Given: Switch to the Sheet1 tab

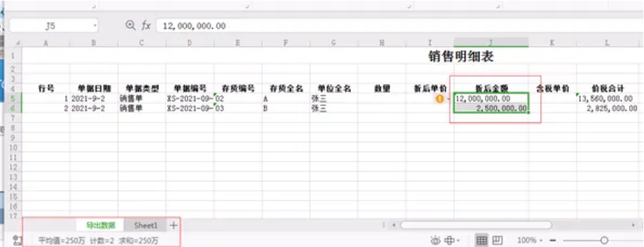Looking at the screenshot, I should 146,226.
